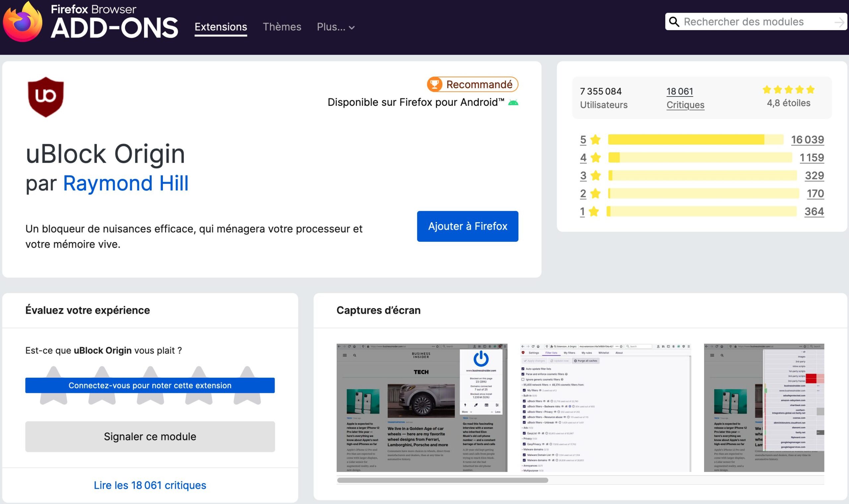Click the uBlock Origin title heading
Image resolution: width=849 pixels, height=504 pixels.
(x=105, y=154)
